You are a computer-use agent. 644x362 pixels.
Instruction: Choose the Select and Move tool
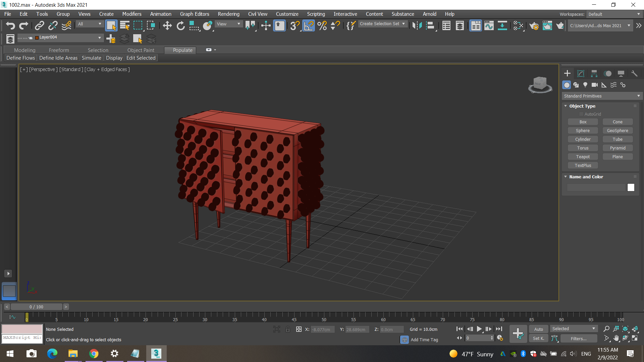pyautogui.click(x=167, y=26)
